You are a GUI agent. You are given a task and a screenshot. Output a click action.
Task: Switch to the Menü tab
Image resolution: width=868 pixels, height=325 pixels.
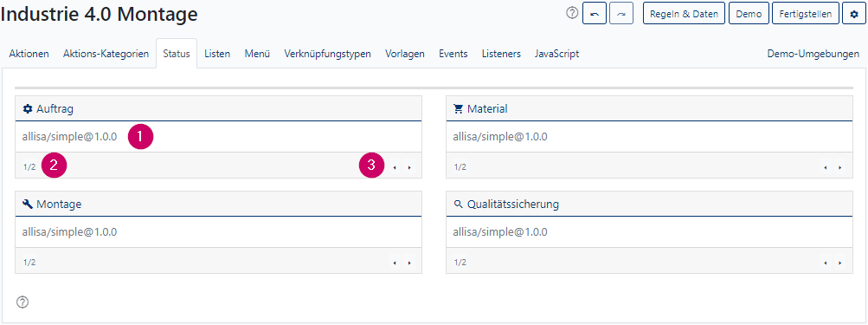[x=257, y=54]
